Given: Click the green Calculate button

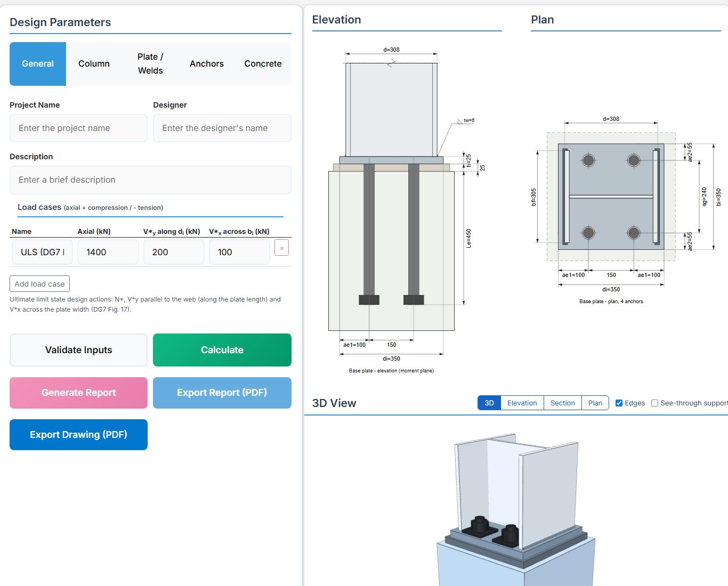Looking at the screenshot, I should tap(222, 350).
